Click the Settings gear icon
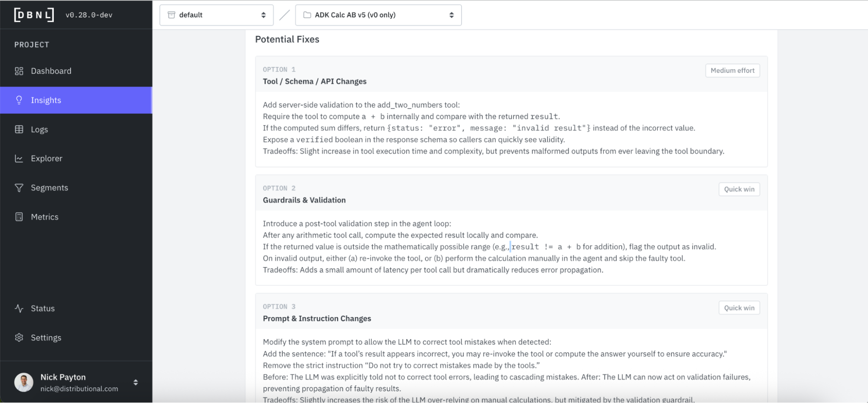This screenshot has height=403, width=868. pos(19,337)
